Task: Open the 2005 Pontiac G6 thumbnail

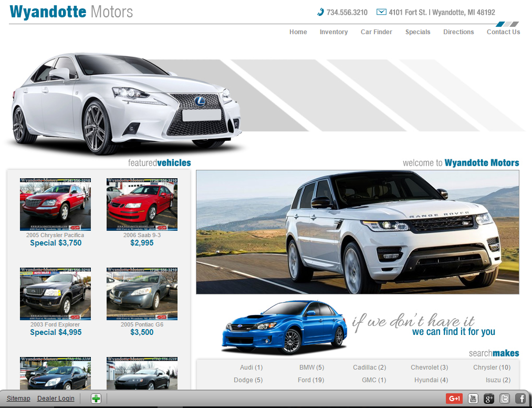Action: coord(142,294)
